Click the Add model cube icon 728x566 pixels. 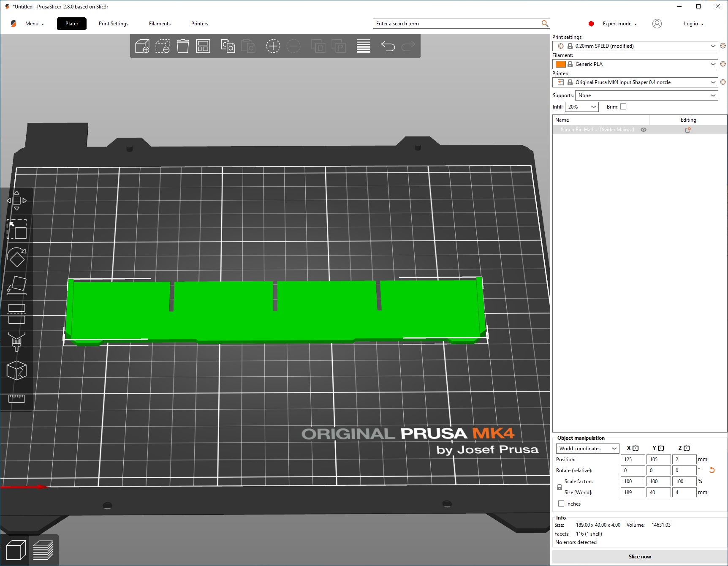(142, 46)
